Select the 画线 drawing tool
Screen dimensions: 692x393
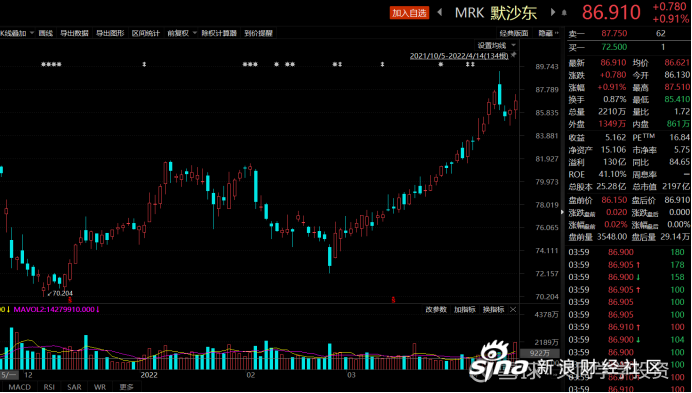click(x=45, y=33)
